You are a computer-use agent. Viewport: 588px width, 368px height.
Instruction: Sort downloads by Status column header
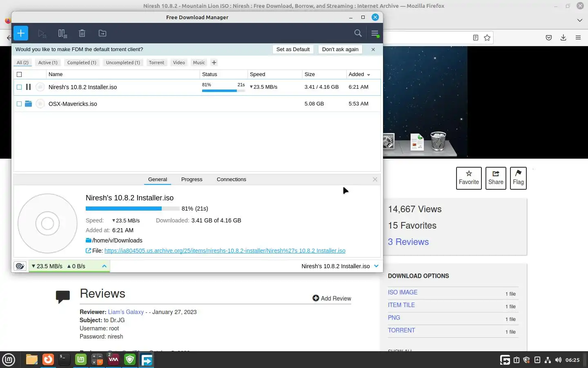click(x=224, y=74)
